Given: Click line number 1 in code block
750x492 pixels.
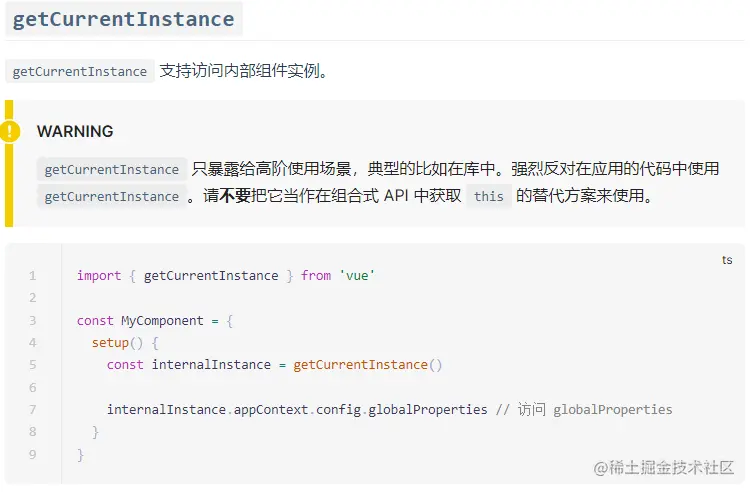Looking at the screenshot, I should click(x=33, y=275).
